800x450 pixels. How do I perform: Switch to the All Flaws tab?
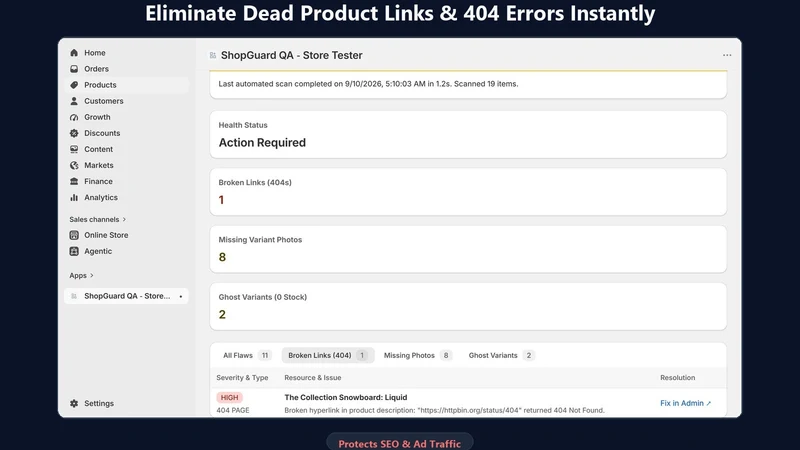pos(246,355)
